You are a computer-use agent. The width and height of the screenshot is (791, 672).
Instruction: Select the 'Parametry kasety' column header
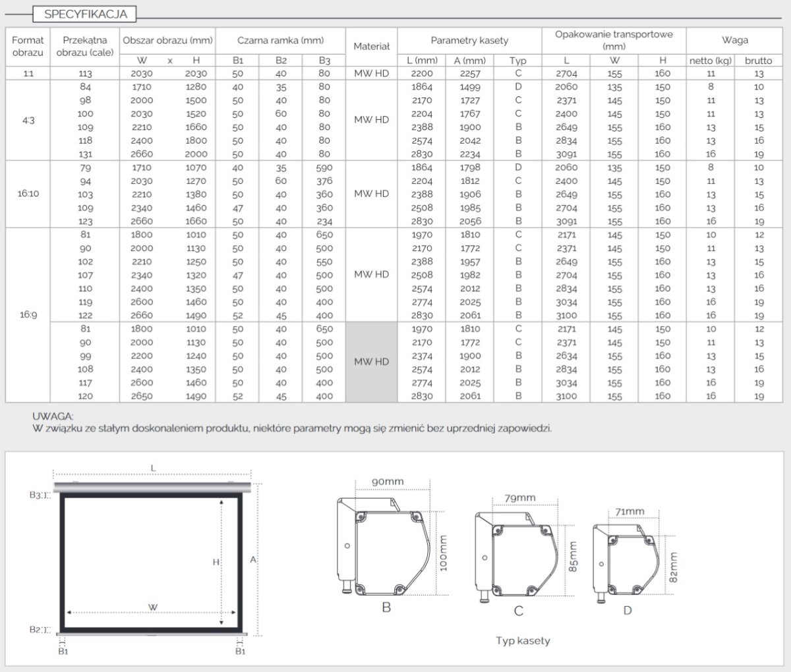pyautogui.click(x=469, y=40)
